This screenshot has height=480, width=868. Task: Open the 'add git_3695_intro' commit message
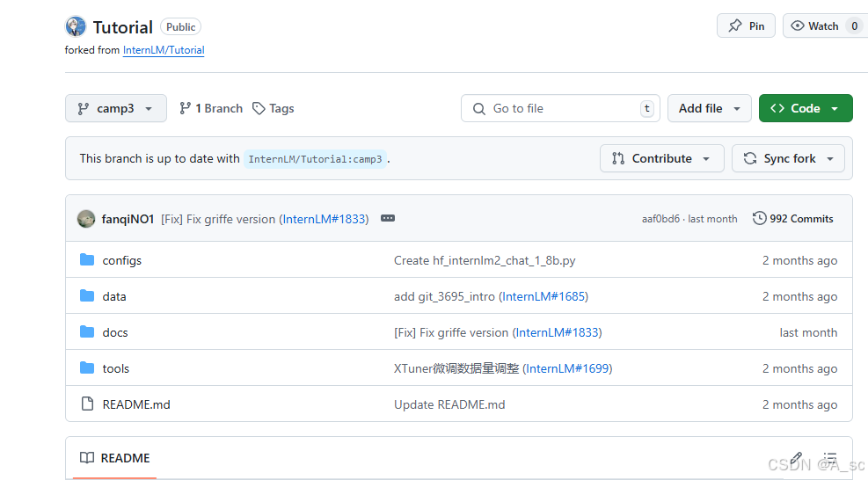(444, 296)
